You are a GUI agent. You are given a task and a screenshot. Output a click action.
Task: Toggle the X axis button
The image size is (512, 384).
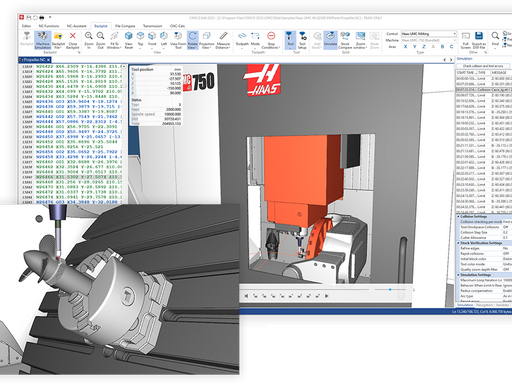pos(405,47)
